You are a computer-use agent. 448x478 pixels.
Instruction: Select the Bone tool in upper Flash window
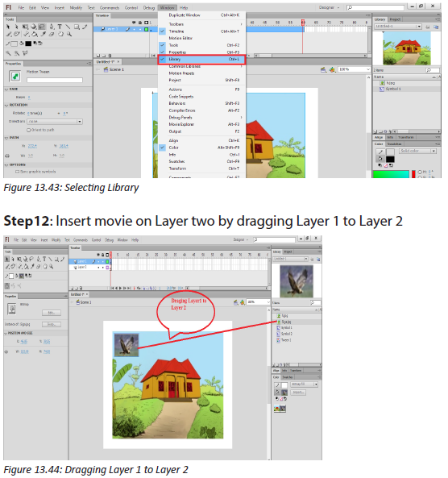coord(27,35)
